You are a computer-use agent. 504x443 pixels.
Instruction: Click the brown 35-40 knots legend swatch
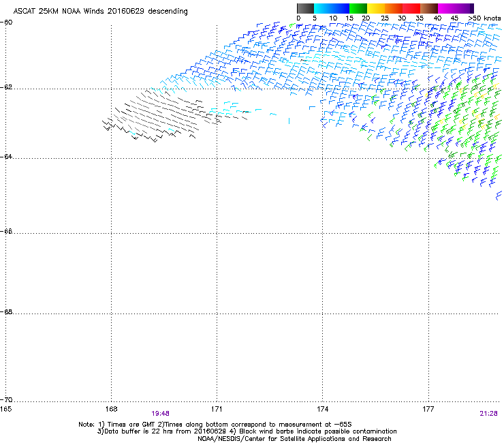tap(429, 8)
